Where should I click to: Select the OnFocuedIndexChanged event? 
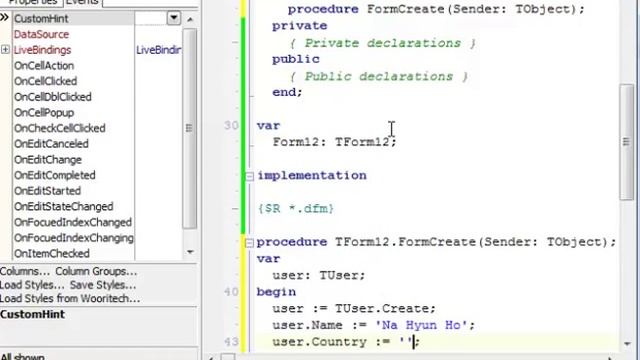(x=73, y=222)
